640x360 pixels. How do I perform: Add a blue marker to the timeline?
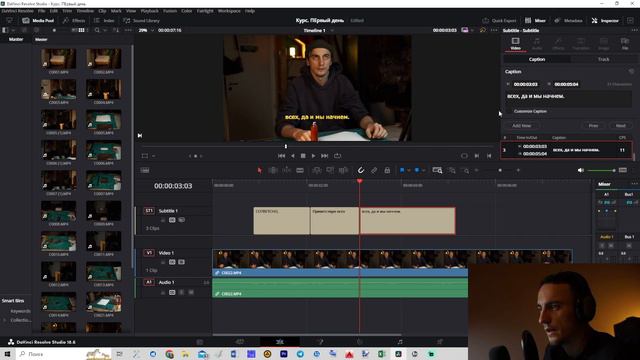pyautogui.click(x=417, y=170)
